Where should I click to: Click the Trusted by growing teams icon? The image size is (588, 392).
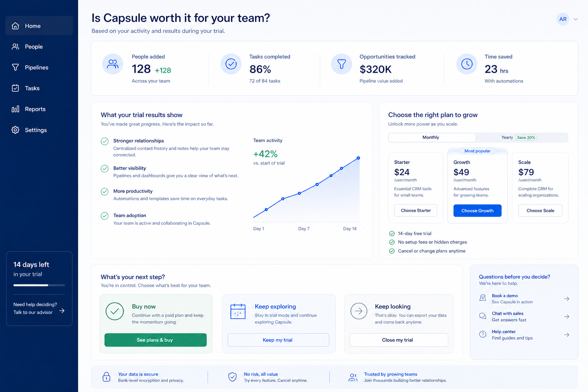pyautogui.click(x=353, y=377)
